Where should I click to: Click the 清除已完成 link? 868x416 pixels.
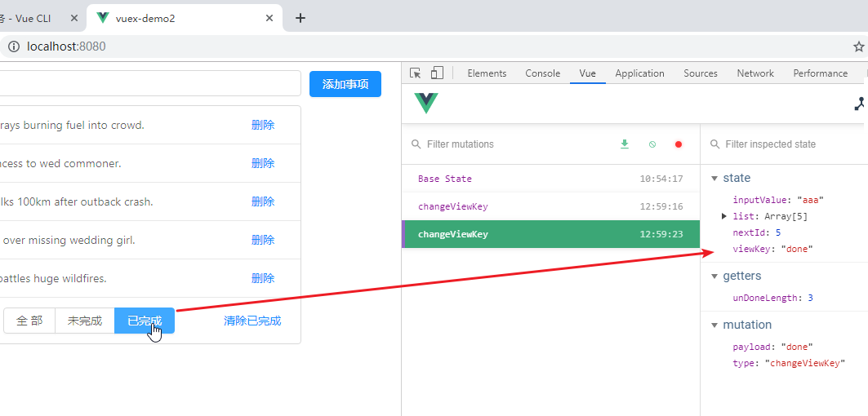tap(252, 321)
